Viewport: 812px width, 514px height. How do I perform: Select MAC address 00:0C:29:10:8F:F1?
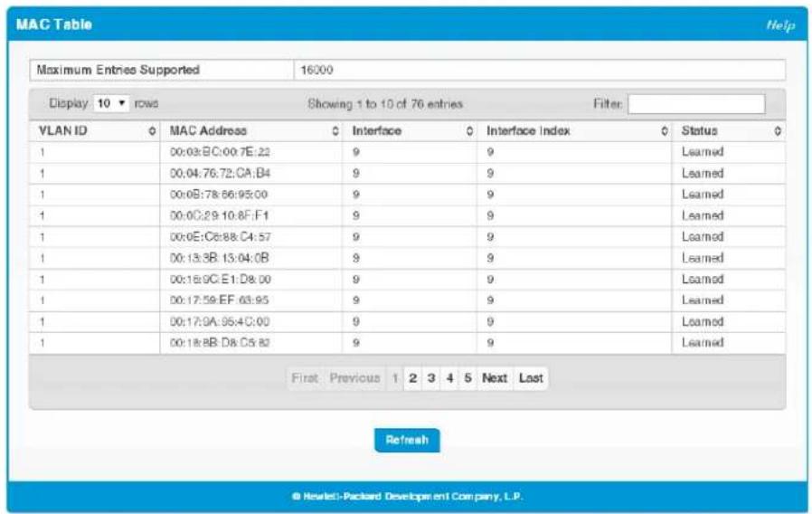219,215
